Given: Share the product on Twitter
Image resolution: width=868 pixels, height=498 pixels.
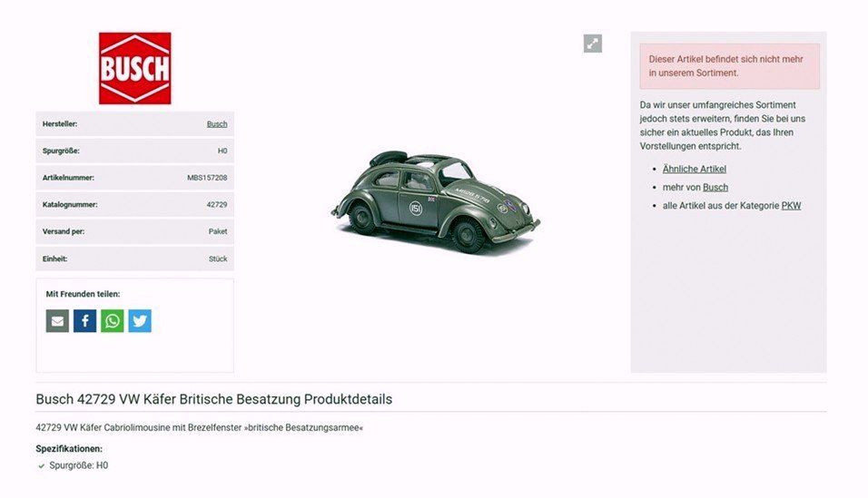Looking at the screenshot, I should [140, 321].
